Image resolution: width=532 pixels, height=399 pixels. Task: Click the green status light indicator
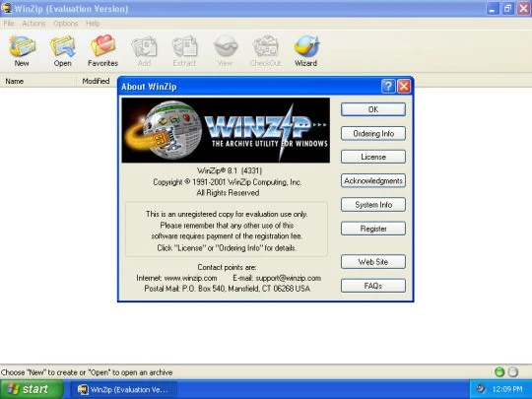(499, 372)
